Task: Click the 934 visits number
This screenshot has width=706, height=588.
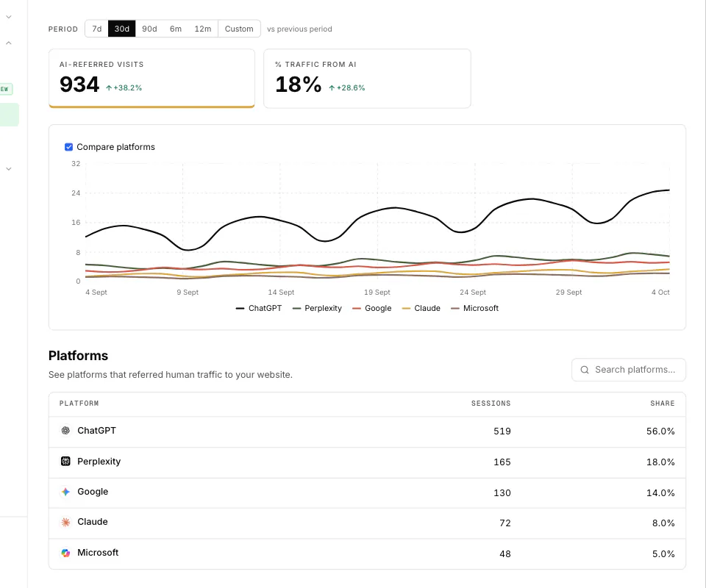Action: pyautogui.click(x=79, y=85)
